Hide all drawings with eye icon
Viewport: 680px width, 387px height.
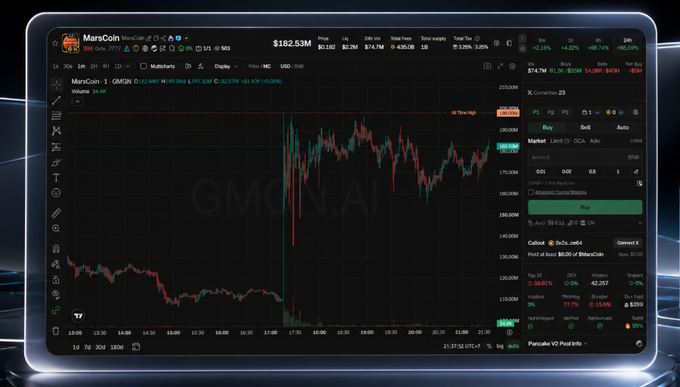[x=56, y=295]
